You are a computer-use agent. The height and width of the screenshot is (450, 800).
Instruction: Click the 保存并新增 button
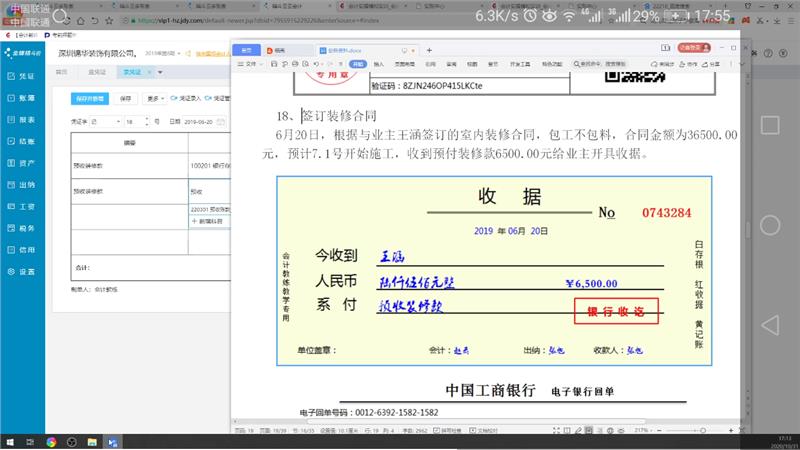(x=89, y=98)
